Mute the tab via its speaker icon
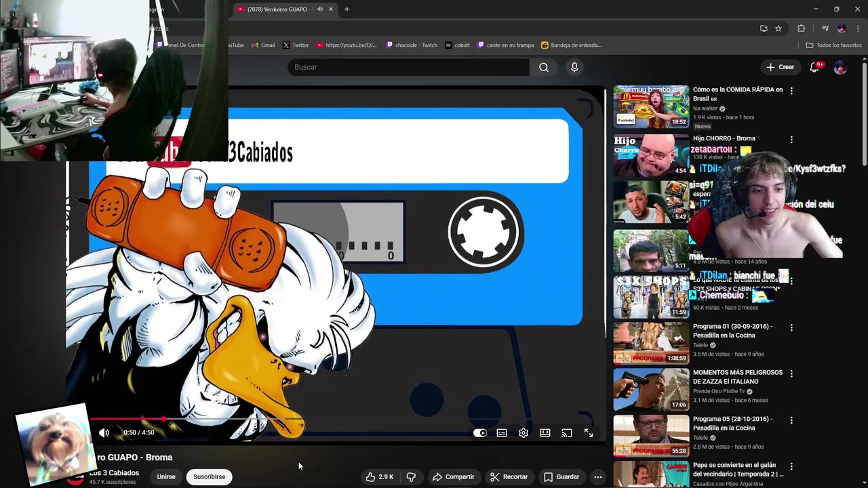 coord(319,9)
